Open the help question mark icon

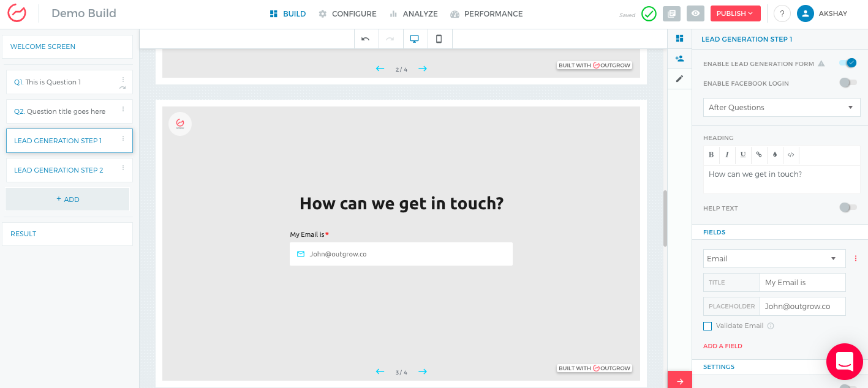[x=782, y=13]
